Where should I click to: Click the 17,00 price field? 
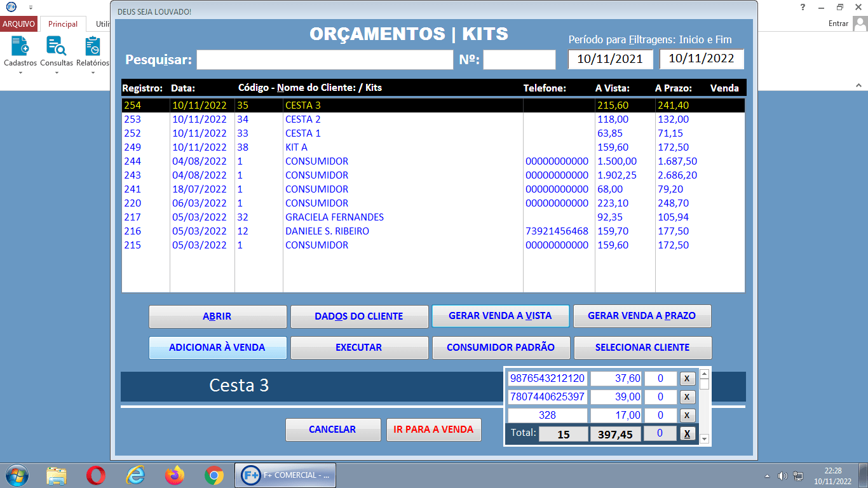[616, 416]
